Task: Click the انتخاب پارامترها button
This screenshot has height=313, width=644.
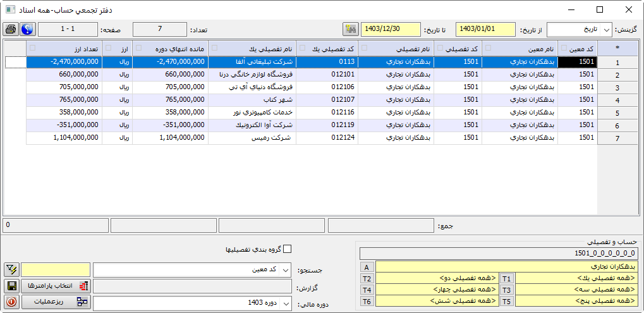Action: click(56, 286)
